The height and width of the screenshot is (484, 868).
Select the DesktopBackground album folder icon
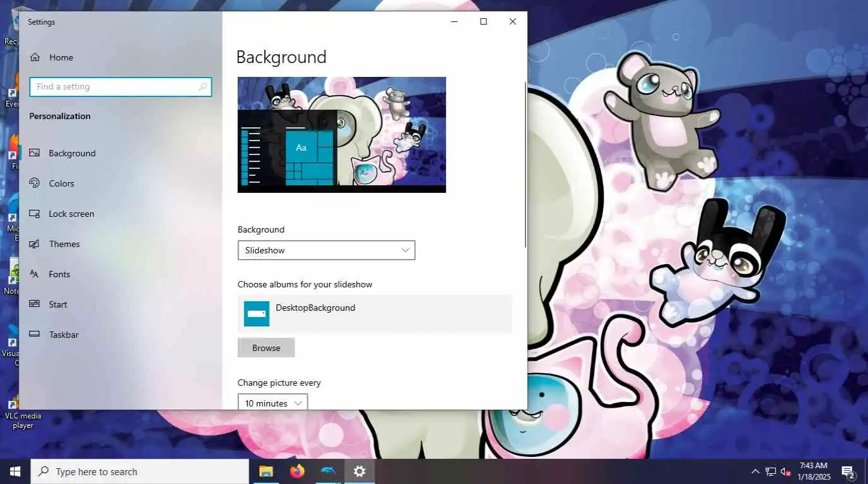(257, 314)
